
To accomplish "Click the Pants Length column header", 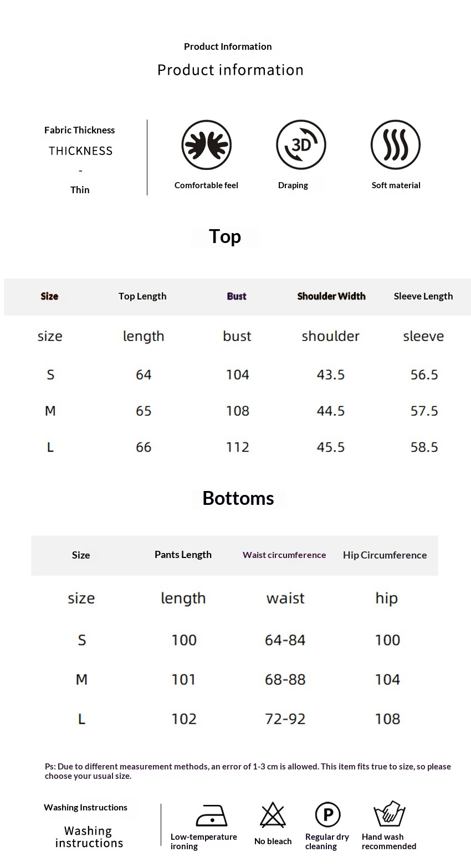I will [x=183, y=555].
